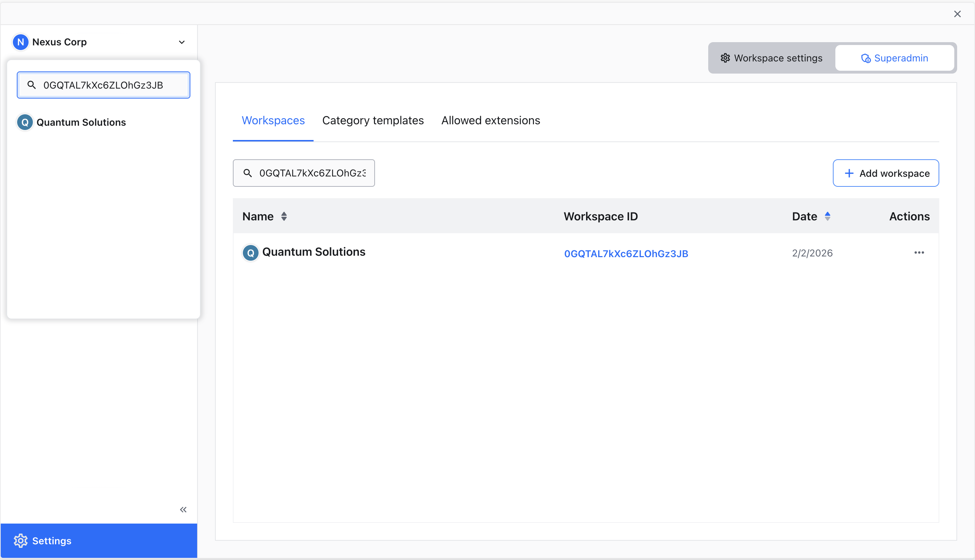Click the gear icon next to Workspace settings
Image resolution: width=975 pixels, height=560 pixels.
pyautogui.click(x=725, y=58)
